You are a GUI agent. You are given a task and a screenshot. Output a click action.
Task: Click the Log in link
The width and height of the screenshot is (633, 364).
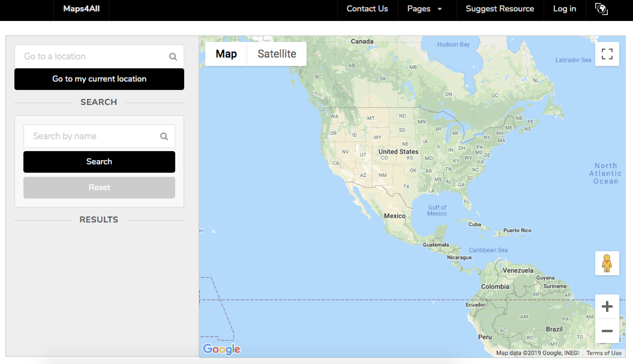565,9
